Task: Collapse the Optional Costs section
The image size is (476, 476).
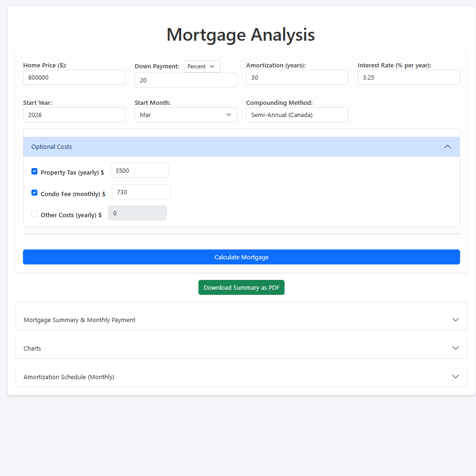Action: 447,146
